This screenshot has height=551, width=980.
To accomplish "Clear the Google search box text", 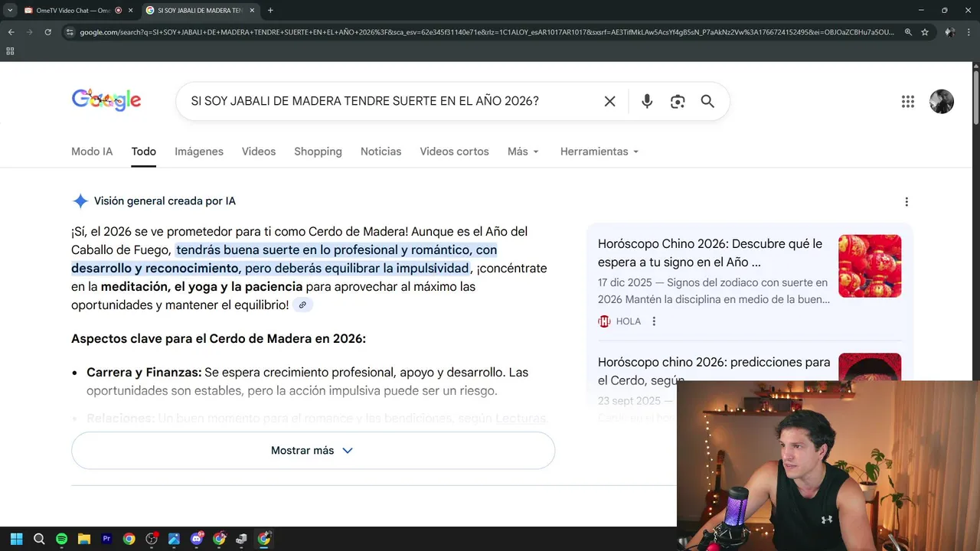I will (609, 101).
